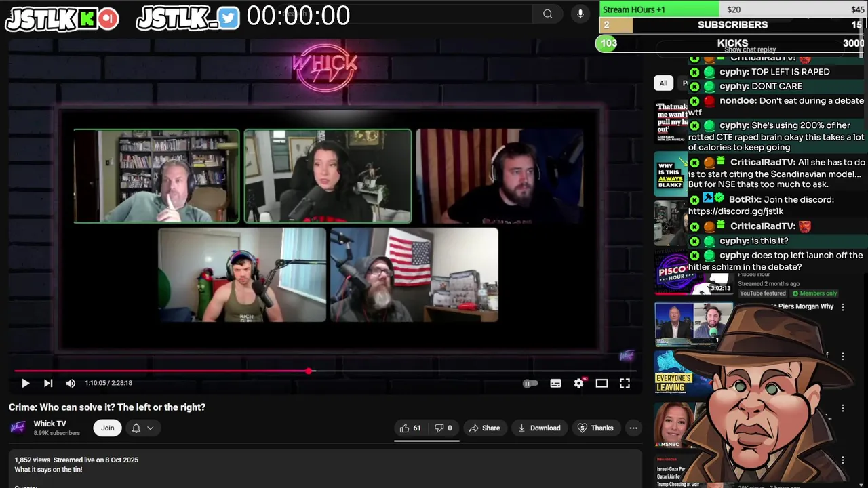Switch to theater mode
The height and width of the screenshot is (488, 868).
(x=601, y=384)
